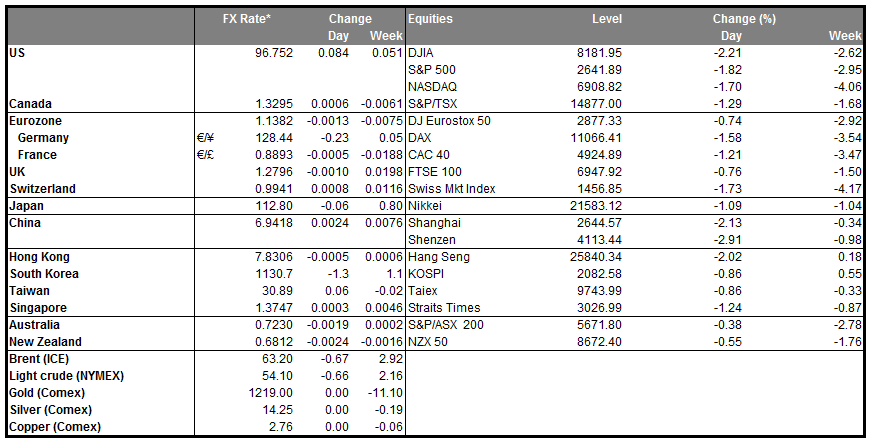Click the Equities column header
This screenshot has height=440, width=871.
(x=431, y=19)
